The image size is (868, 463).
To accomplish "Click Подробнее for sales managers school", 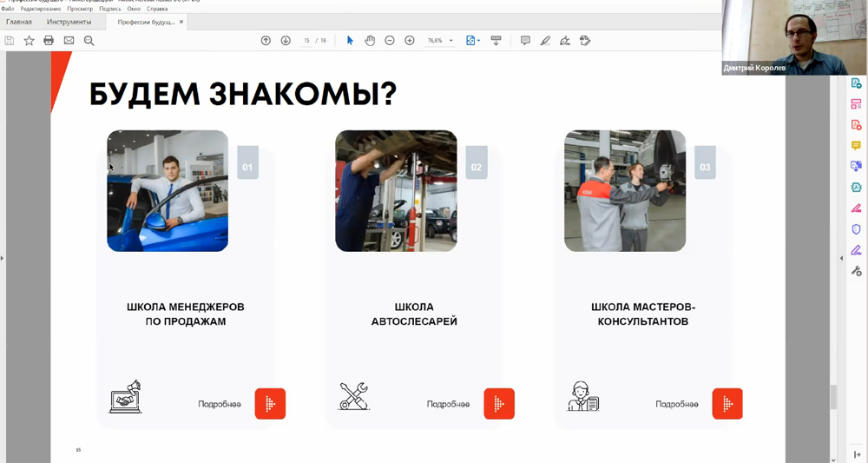I will coord(220,404).
